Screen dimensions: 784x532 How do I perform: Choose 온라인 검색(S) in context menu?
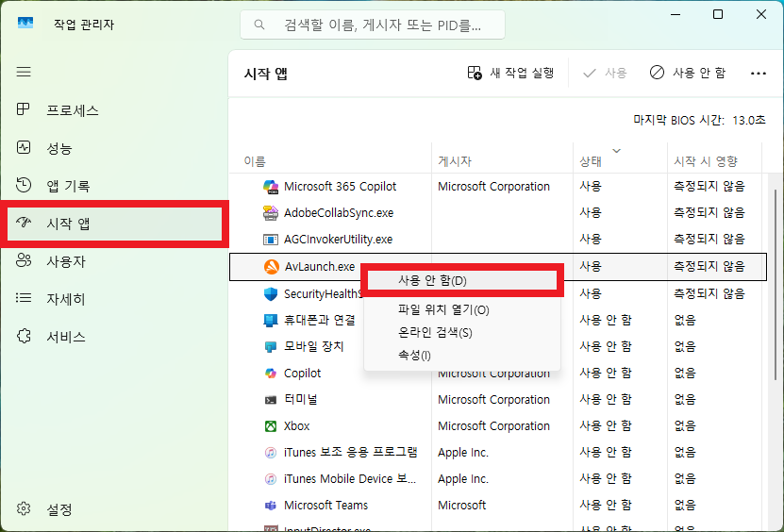coord(462,332)
